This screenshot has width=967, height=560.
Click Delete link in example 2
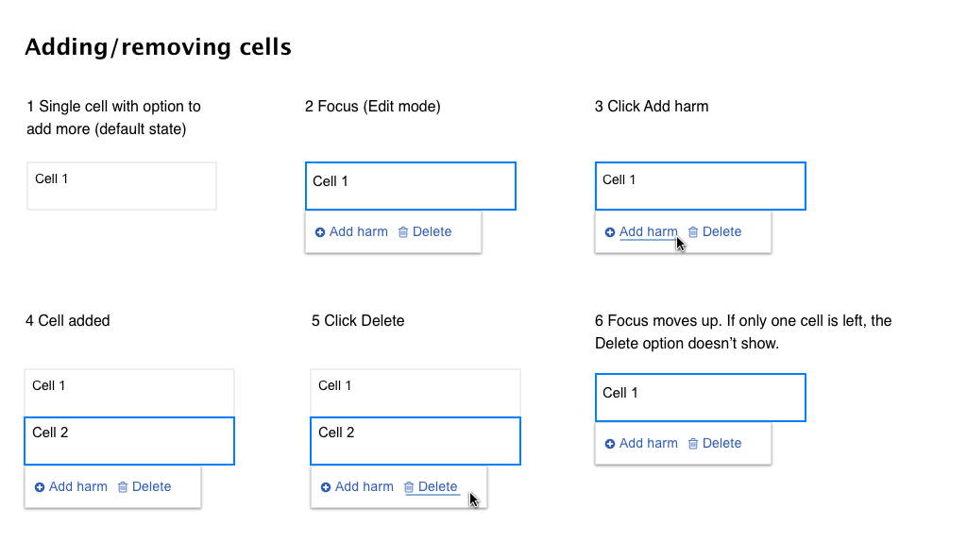pyautogui.click(x=432, y=232)
